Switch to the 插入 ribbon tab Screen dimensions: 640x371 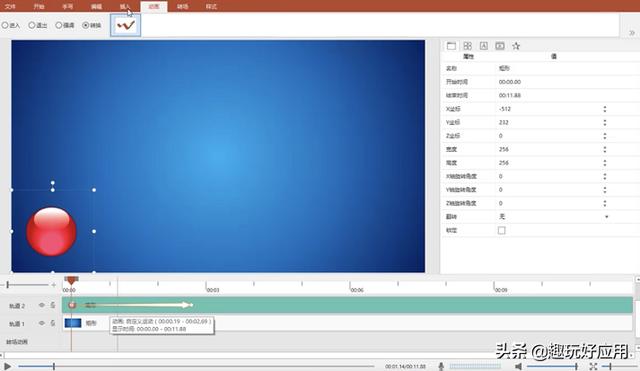click(125, 7)
